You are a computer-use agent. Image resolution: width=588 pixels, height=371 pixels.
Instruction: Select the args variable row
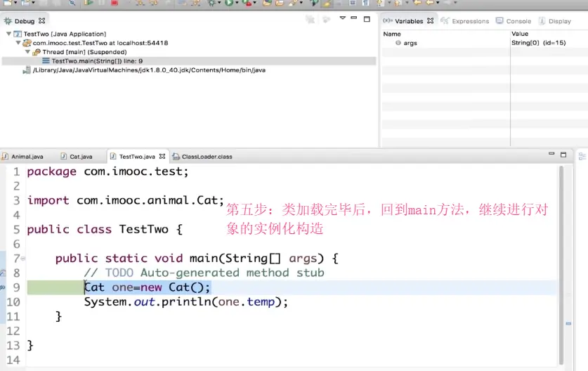(485, 43)
